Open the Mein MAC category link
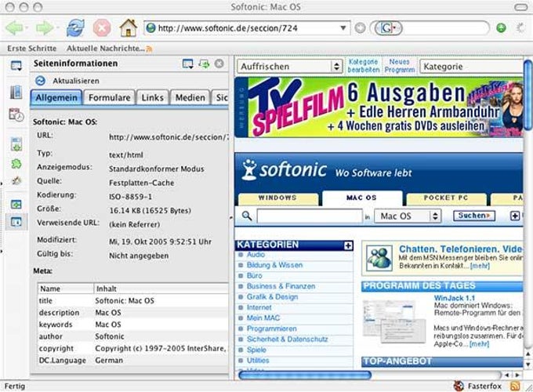The image size is (533, 392). 263,318
